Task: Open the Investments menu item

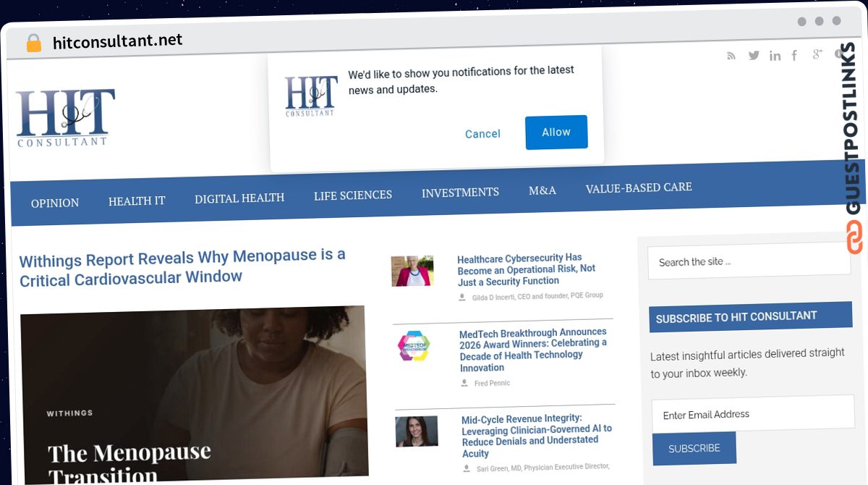Action: 460,193
